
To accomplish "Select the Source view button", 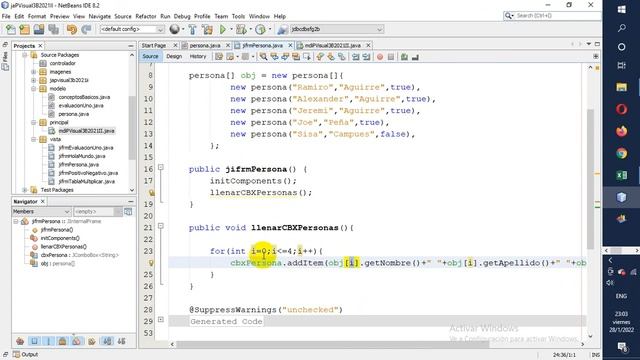I will pos(150,57).
